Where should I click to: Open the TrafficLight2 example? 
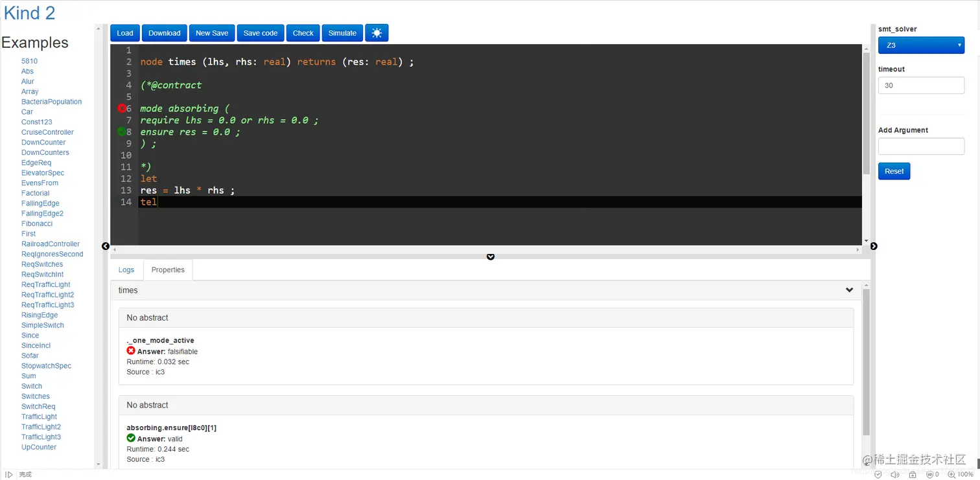pos(41,427)
